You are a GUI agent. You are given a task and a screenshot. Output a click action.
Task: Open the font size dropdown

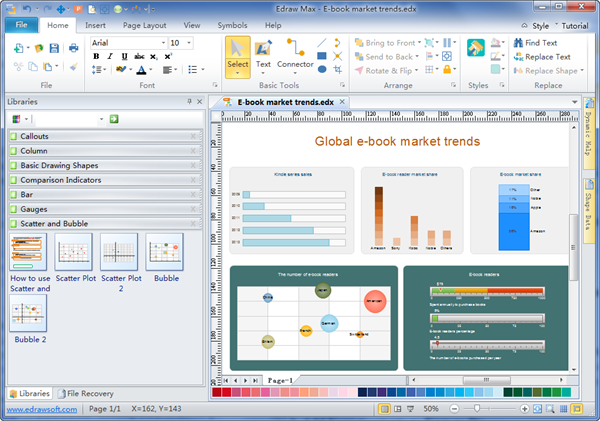pyautogui.click(x=189, y=43)
